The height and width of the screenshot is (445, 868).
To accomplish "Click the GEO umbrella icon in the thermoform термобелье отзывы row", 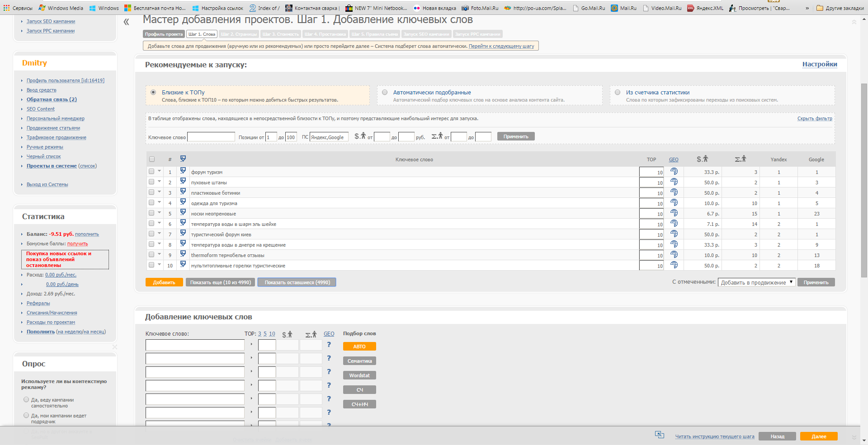I will click(x=674, y=255).
